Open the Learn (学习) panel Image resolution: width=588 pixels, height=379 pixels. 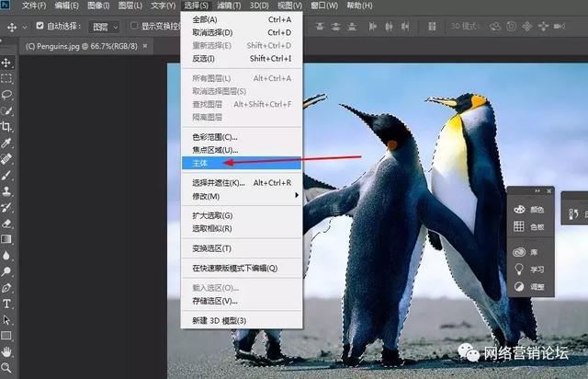coord(530,270)
